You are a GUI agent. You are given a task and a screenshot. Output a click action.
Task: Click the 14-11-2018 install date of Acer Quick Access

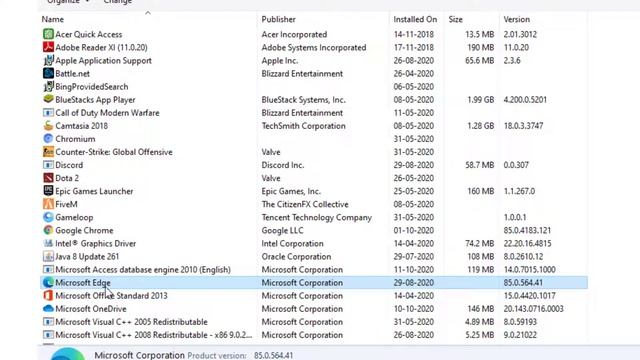click(413, 34)
